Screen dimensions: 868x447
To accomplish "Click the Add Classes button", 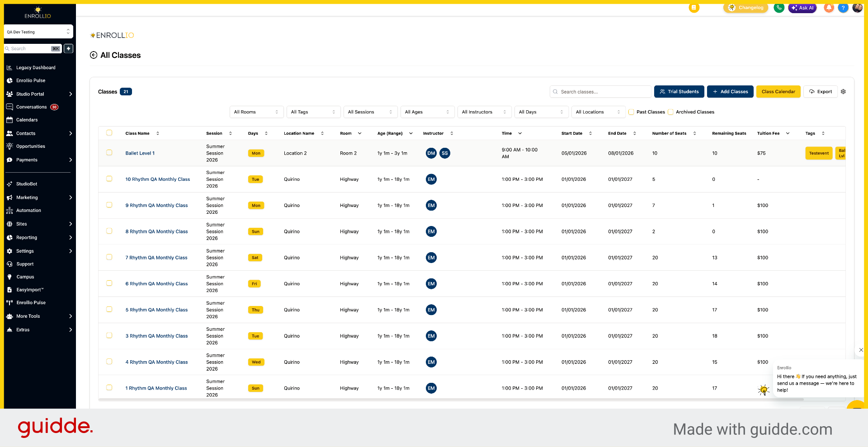I will [730, 92].
